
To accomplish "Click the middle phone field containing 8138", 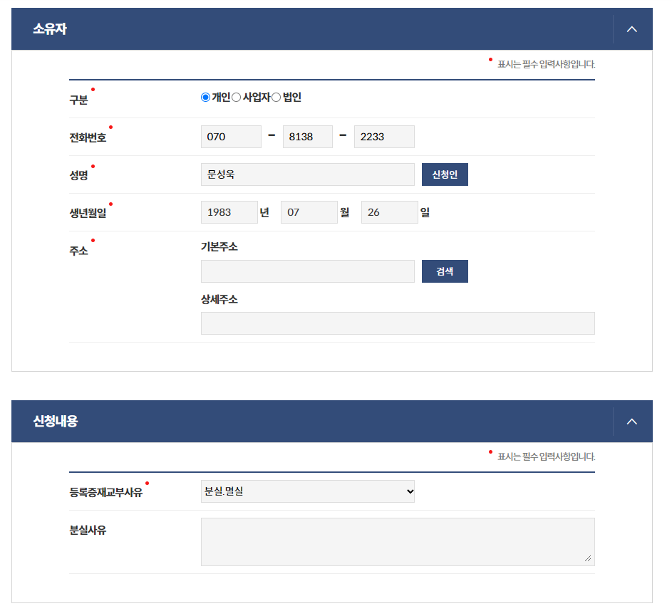I will (x=307, y=136).
